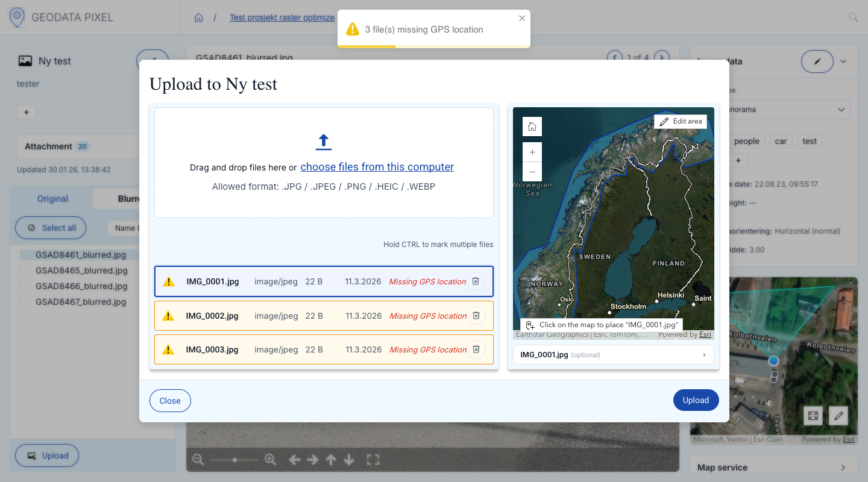Go to the previous image arrow
Screen dimensions: 868x482
615,57
